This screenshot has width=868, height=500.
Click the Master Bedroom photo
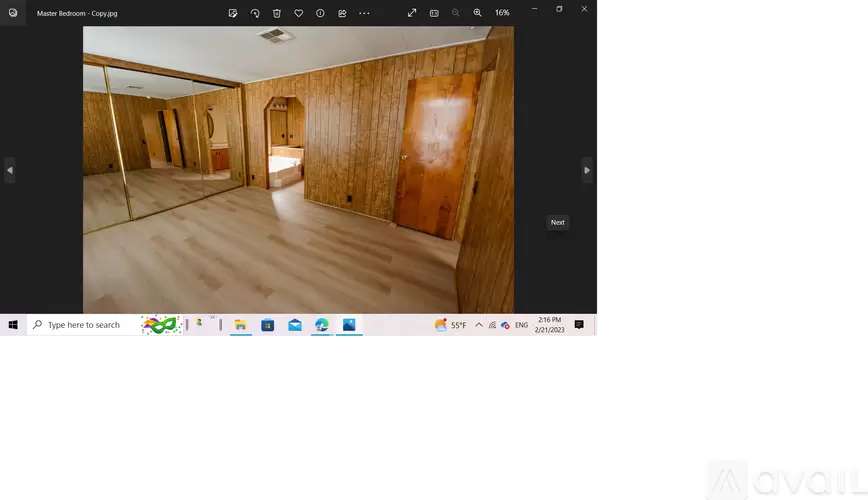point(298,169)
